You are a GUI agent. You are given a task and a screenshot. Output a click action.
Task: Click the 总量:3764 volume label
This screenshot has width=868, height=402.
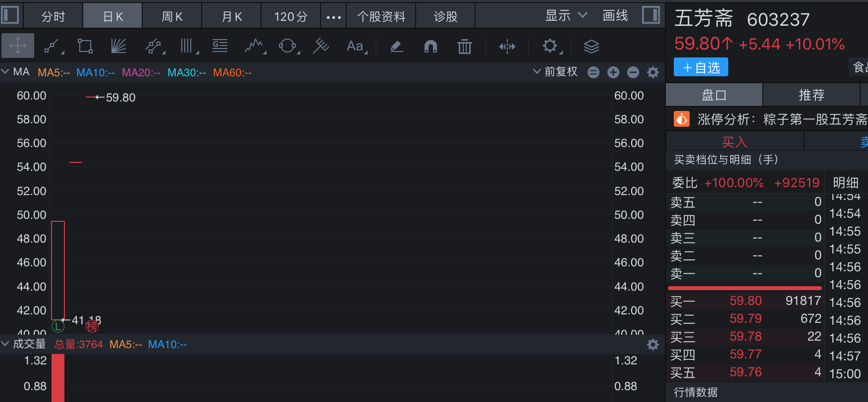(79, 344)
